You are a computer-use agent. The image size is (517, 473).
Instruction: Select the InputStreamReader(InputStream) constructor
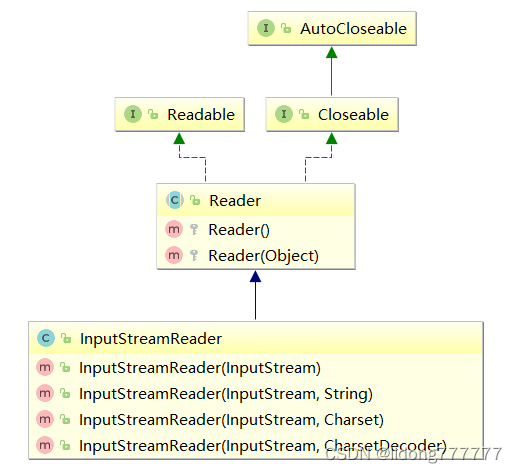pyautogui.click(x=200, y=368)
